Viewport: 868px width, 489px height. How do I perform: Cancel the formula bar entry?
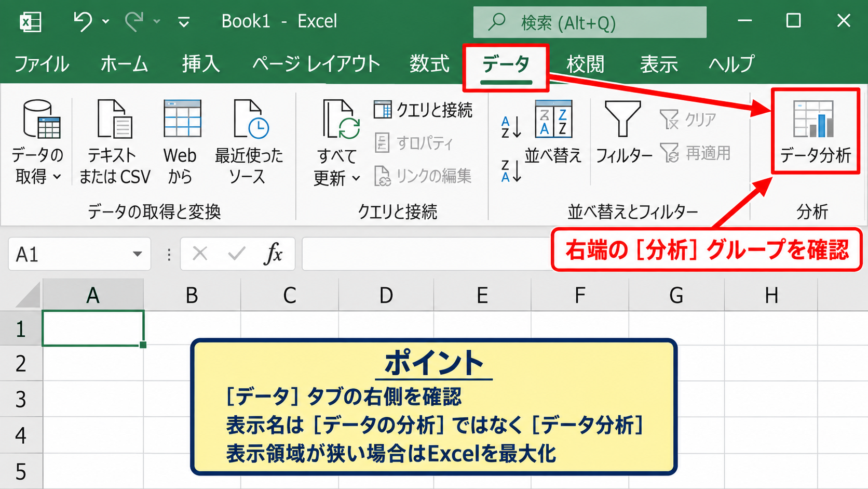(200, 254)
